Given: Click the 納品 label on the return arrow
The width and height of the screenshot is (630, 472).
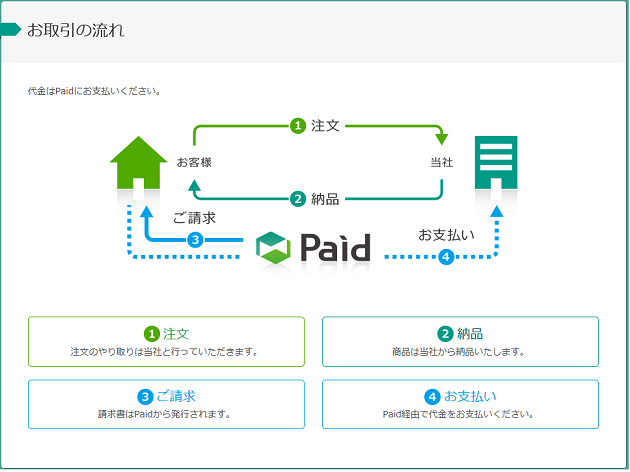Looking at the screenshot, I should pos(325,199).
